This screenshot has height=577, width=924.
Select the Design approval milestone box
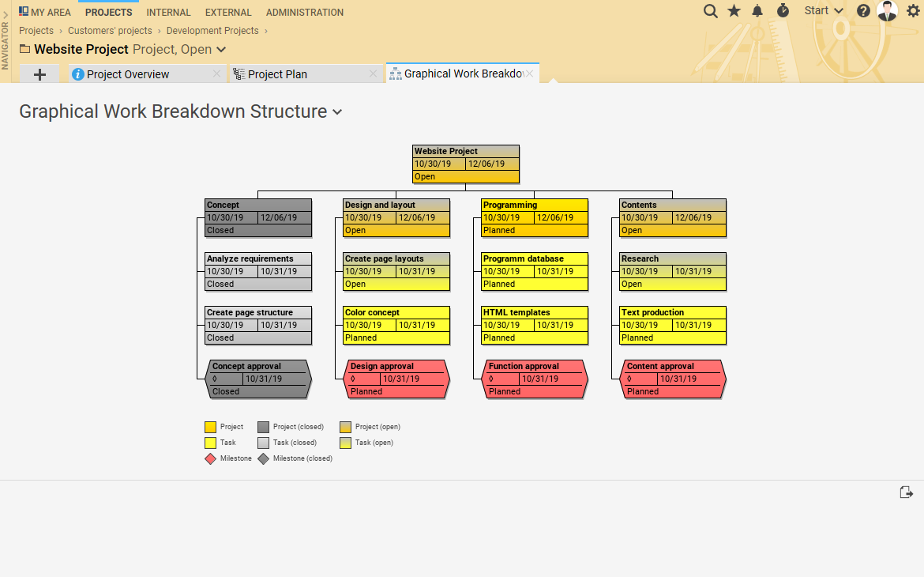pyautogui.click(x=396, y=378)
